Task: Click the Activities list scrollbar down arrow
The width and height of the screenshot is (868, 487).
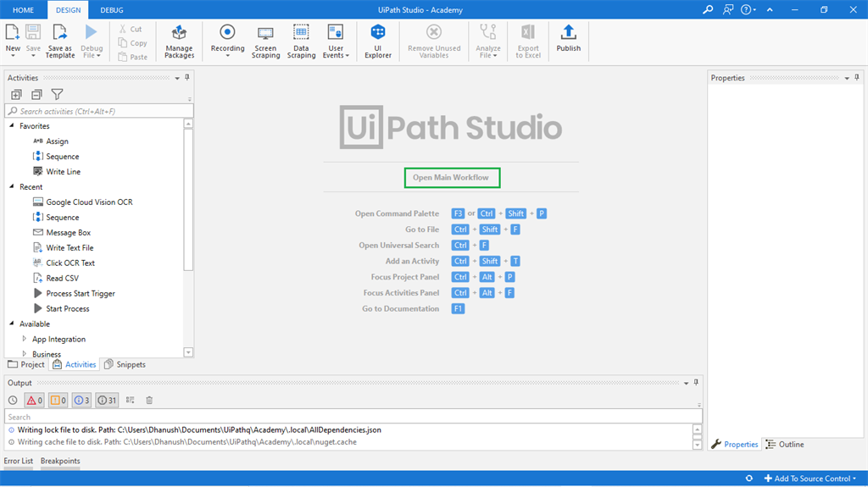Action: pos(188,352)
